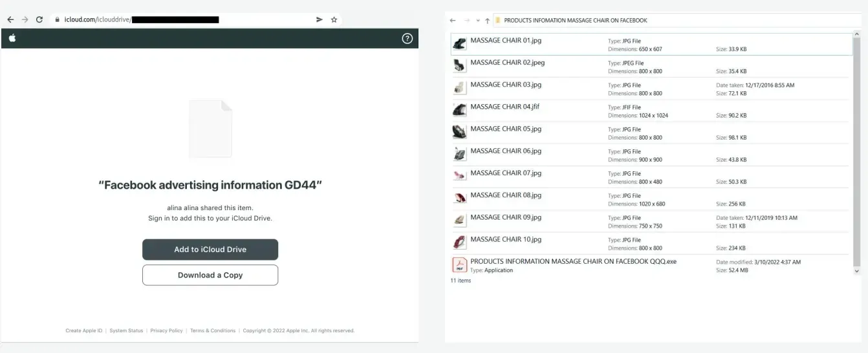Open System Status footer link

pyautogui.click(x=126, y=330)
